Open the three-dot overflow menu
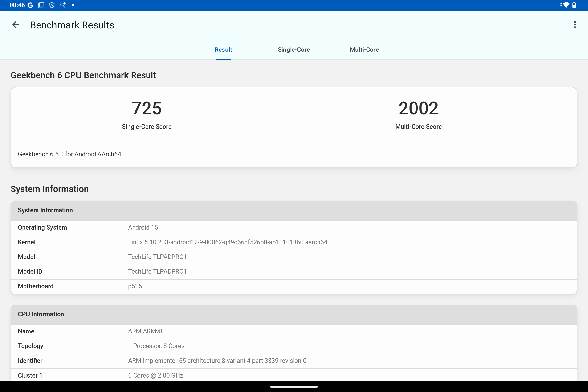588x392 pixels. click(x=575, y=25)
